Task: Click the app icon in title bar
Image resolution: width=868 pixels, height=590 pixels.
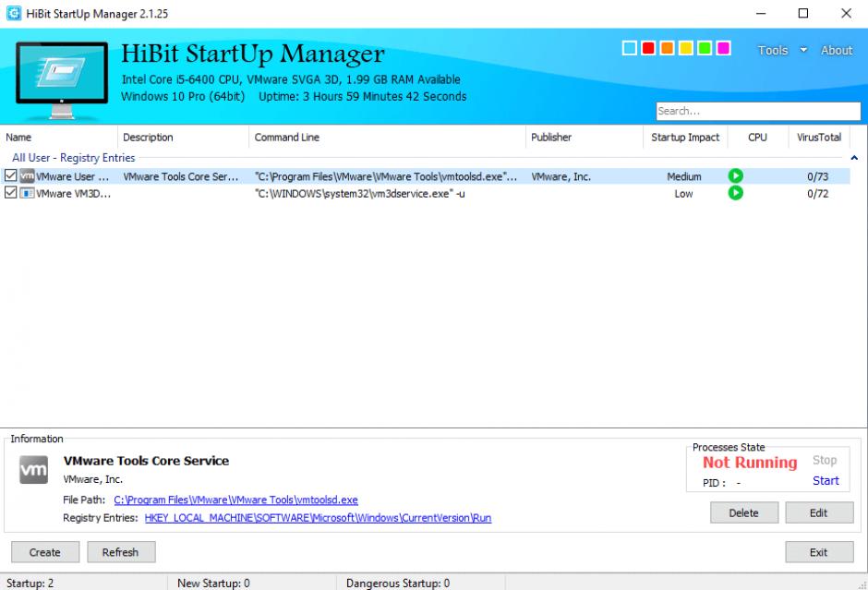Action: coord(13,13)
